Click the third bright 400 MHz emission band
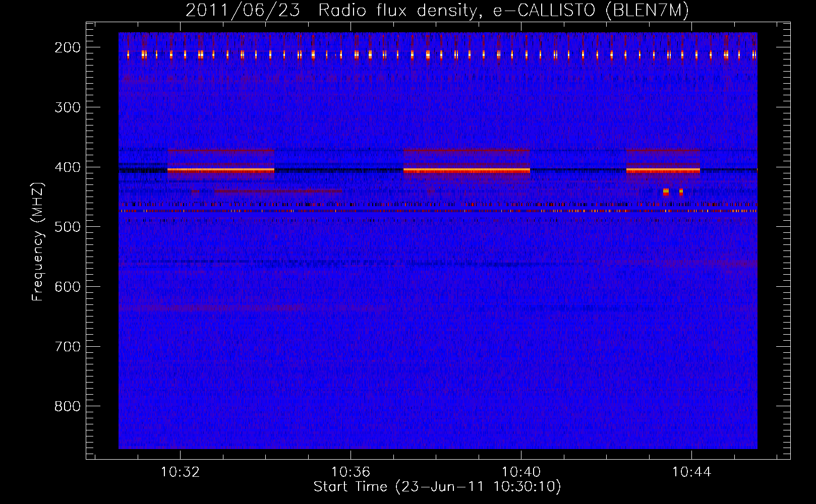The image size is (816, 504). pyautogui.click(x=663, y=170)
